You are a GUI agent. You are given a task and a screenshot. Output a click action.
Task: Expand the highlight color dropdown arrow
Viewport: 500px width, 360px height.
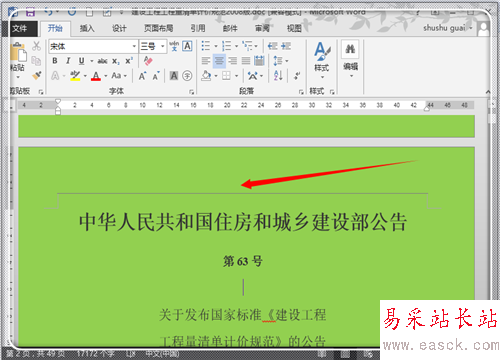(x=85, y=76)
